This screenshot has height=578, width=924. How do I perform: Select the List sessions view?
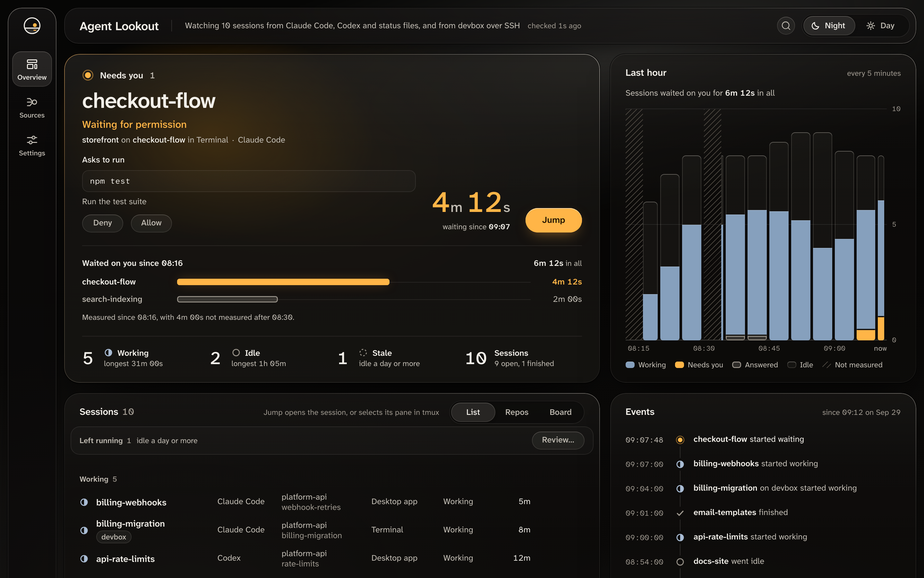click(473, 412)
